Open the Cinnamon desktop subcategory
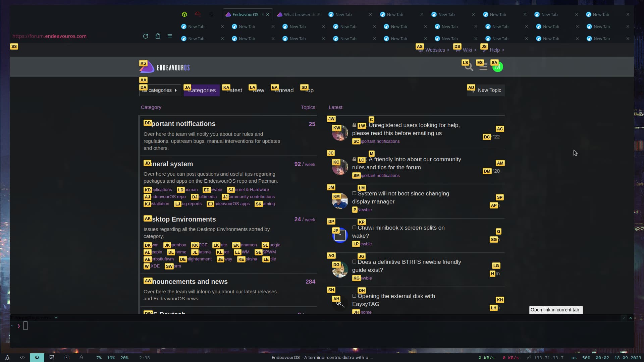 click(x=245, y=245)
